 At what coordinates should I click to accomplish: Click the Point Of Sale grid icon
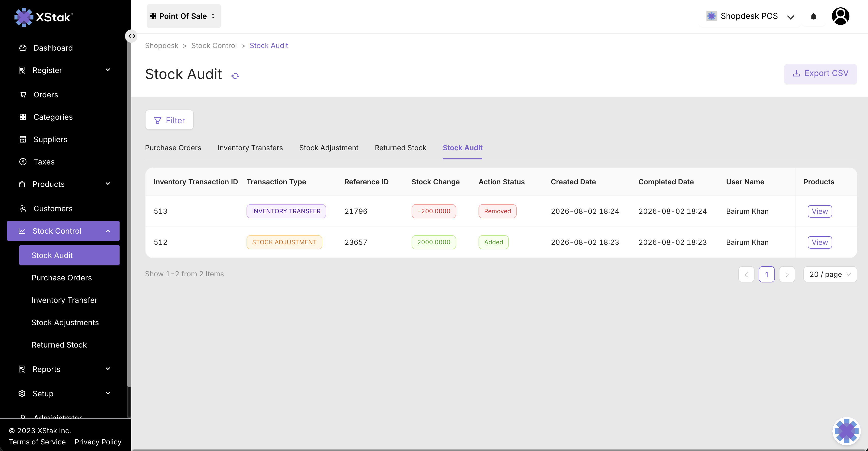tap(153, 16)
